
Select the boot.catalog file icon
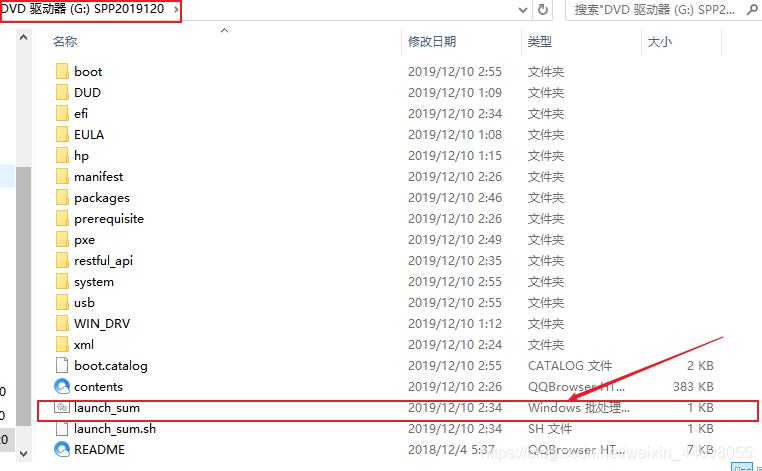click(x=62, y=366)
